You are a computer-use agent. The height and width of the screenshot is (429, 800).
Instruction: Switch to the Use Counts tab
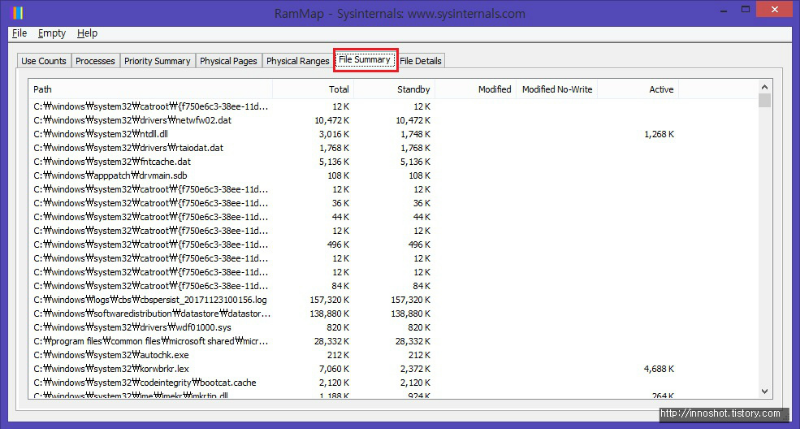tap(44, 61)
